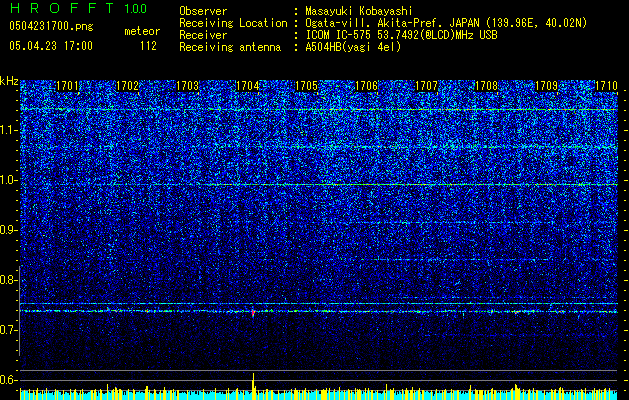This screenshot has width=629, height=400.
Task: Click the 1709 time marker
Action: coord(546,86)
